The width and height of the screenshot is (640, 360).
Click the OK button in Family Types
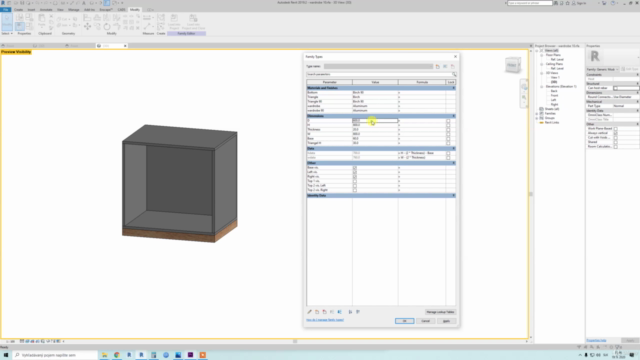point(404,321)
